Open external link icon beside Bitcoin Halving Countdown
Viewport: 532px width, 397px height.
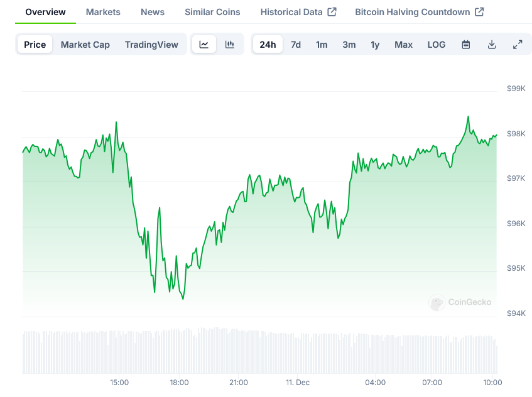tap(479, 12)
